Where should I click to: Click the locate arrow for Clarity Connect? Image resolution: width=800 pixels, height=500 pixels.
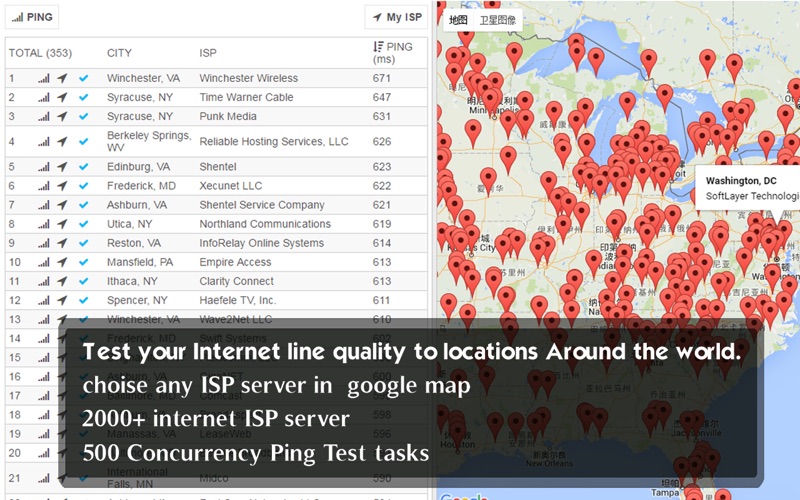62,281
